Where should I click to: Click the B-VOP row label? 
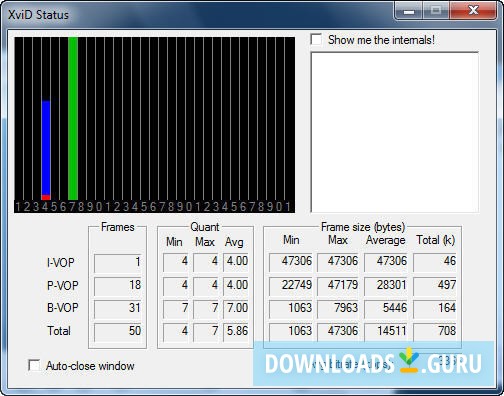click(63, 308)
